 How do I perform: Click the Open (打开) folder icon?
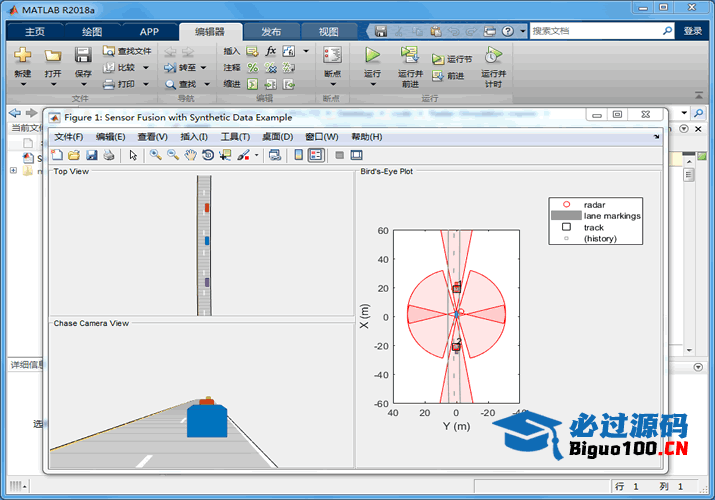(x=53, y=56)
